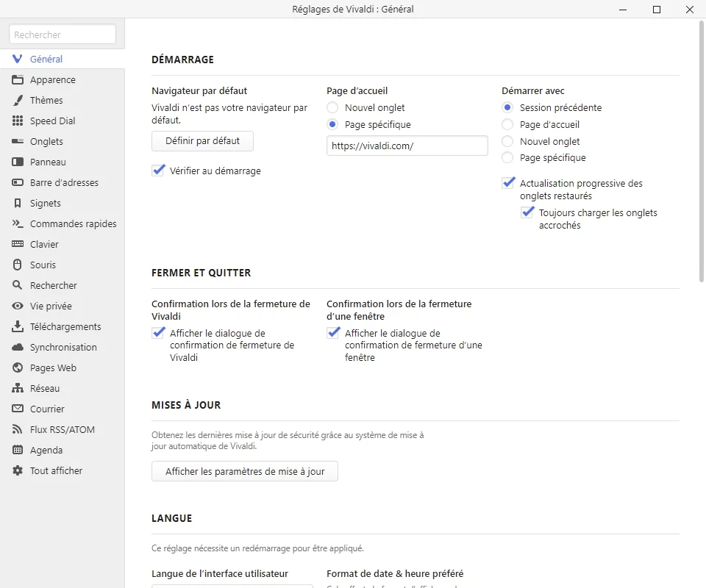Image resolution: width=706 pixels, height=588 pixels.
Task: Select Nouvel onglet under Démarrer avec
Action: tap(507, 141)
